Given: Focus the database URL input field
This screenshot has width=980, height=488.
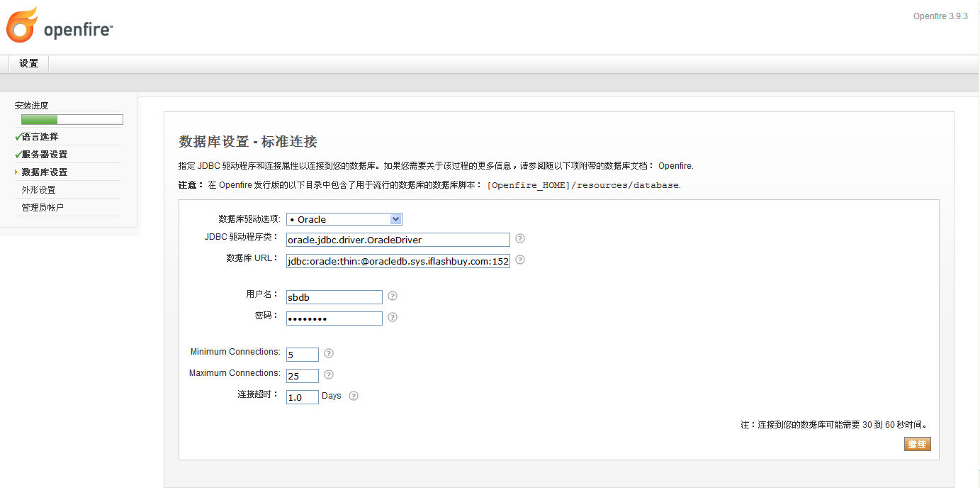Looking at the screenshot, I should point(398,261).
